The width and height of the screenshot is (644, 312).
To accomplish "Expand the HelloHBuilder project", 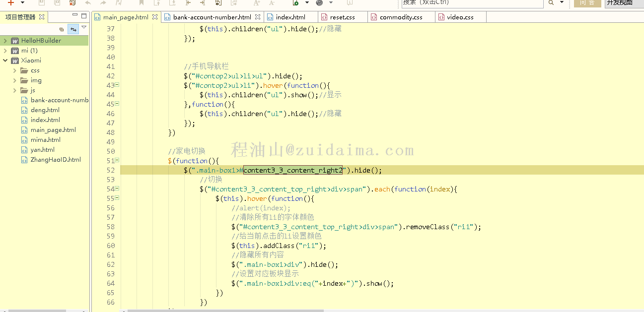I will point(5,41).
